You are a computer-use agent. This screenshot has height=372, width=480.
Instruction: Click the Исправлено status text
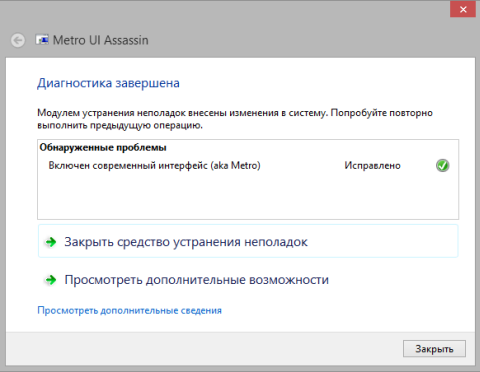(x=372, y=166)
